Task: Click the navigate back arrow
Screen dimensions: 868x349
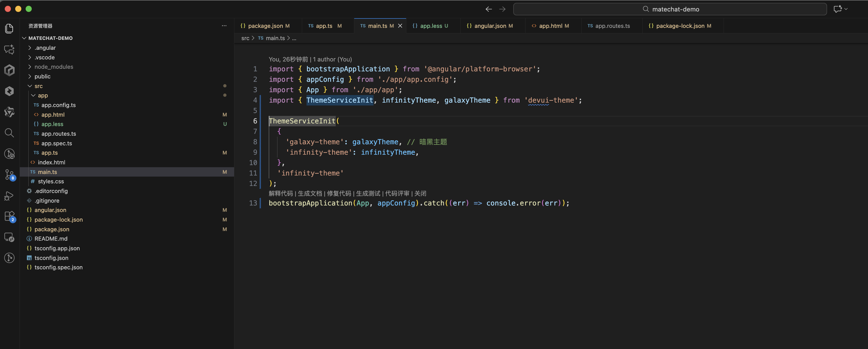Action: point(488,9)
